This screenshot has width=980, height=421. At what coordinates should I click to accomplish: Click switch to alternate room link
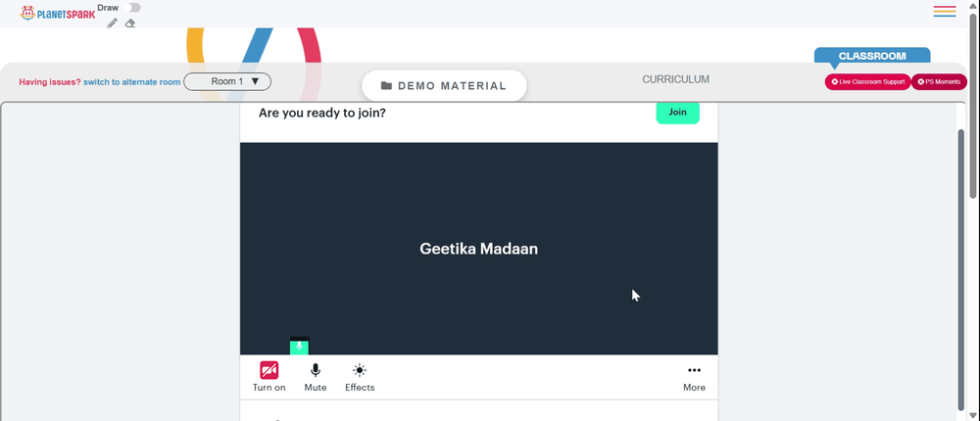coord(132,82)
